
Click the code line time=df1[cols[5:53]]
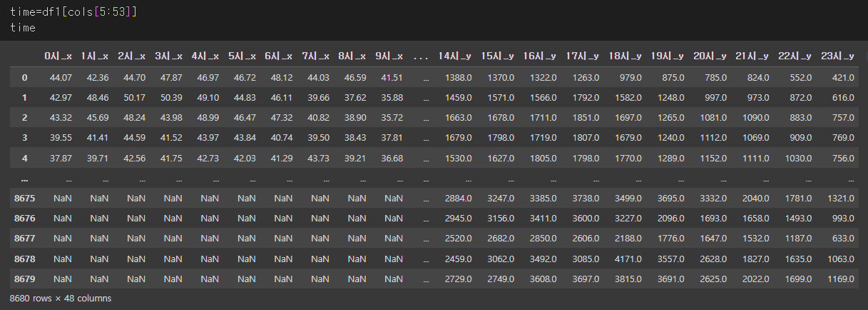coord(73,12)
